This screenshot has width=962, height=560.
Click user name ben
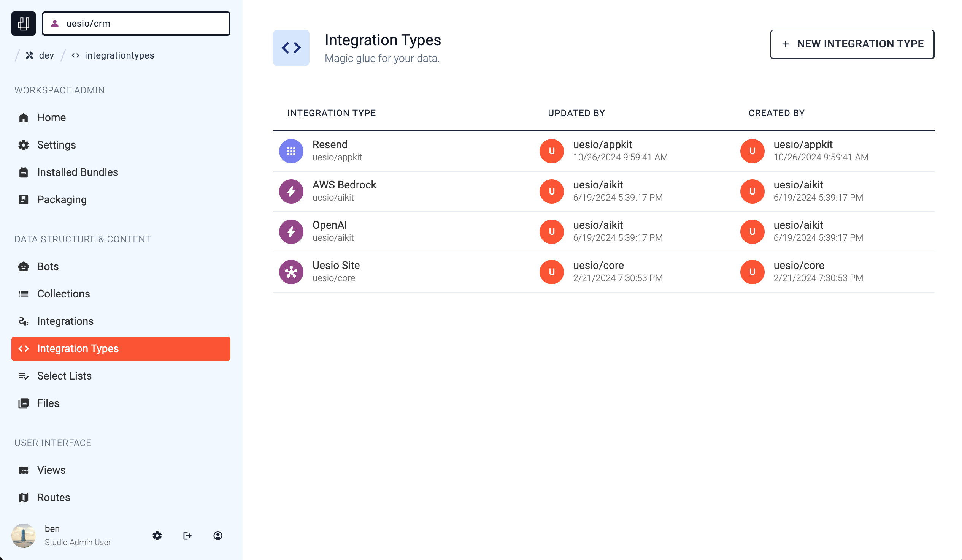click(52, 529)
